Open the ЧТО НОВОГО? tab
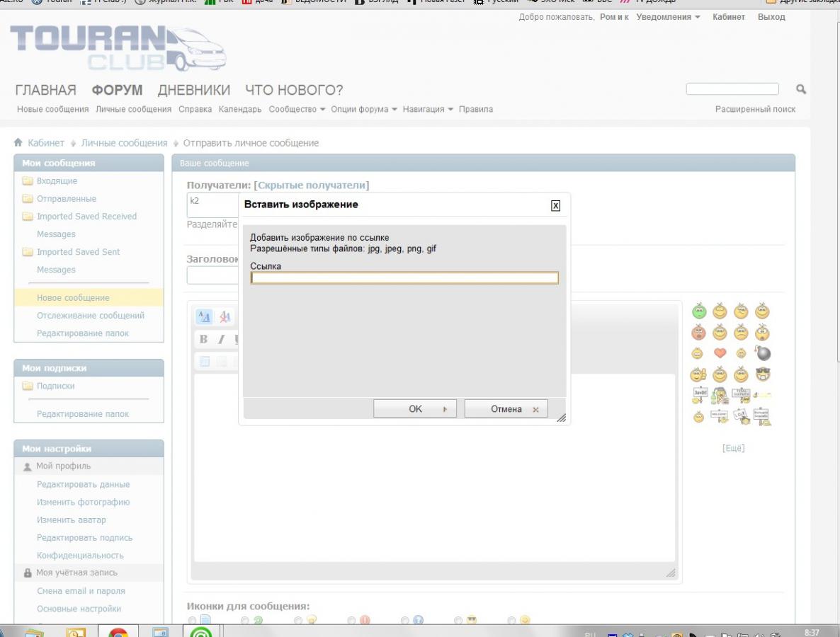The width and height of the screenshot is (840, 637). (x=294, y=90)
